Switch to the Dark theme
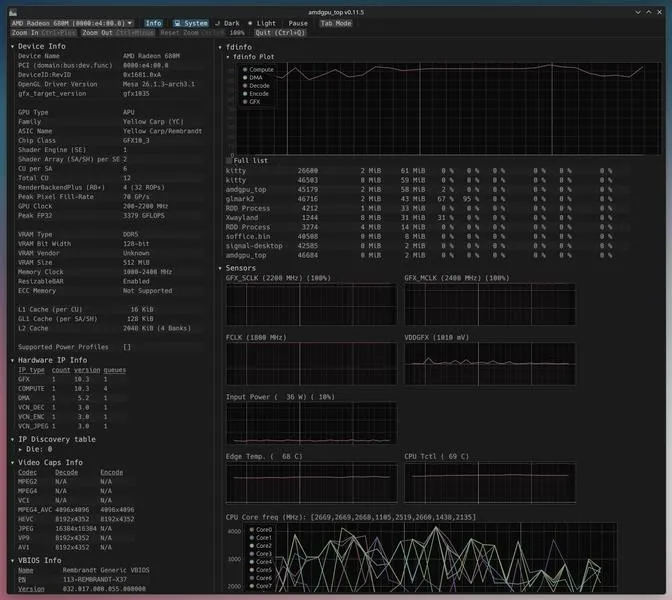Image resolution: width=672 pixels, height=600 pixels. pyautogui.click(x=228, y=23)
